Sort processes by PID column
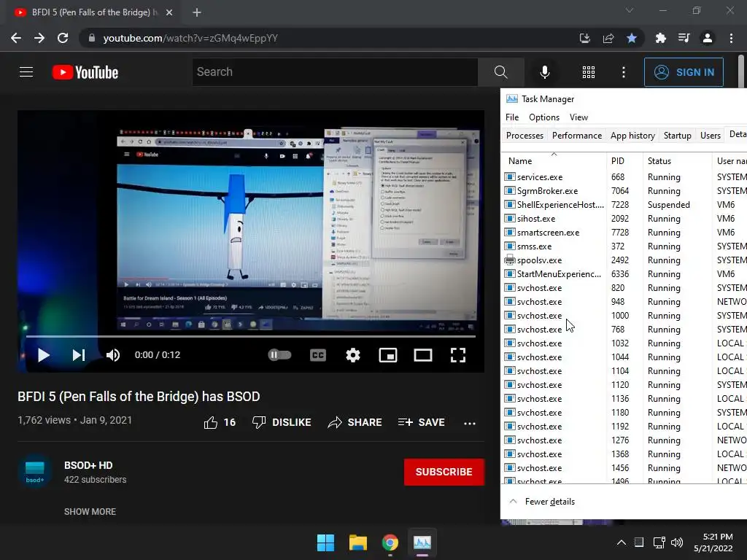This screenshot has height=560, width=747. pyautogui.click(x=624, y=161)
